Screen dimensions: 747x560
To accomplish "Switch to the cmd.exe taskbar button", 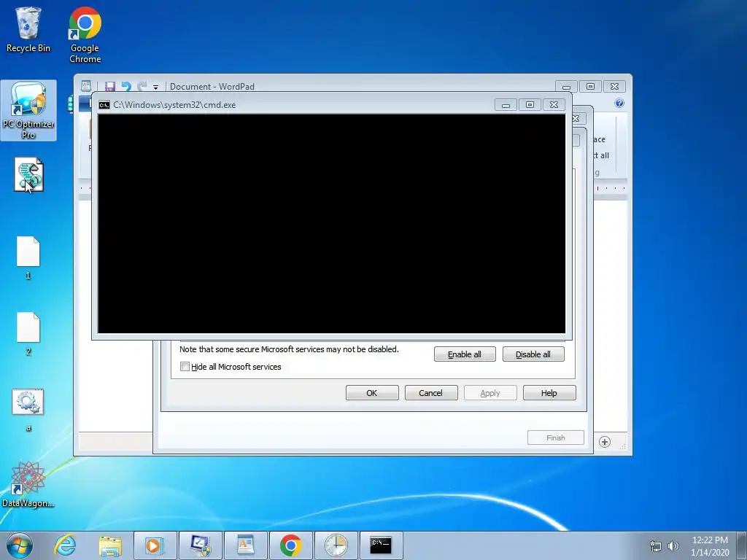I will click(381, 545).
